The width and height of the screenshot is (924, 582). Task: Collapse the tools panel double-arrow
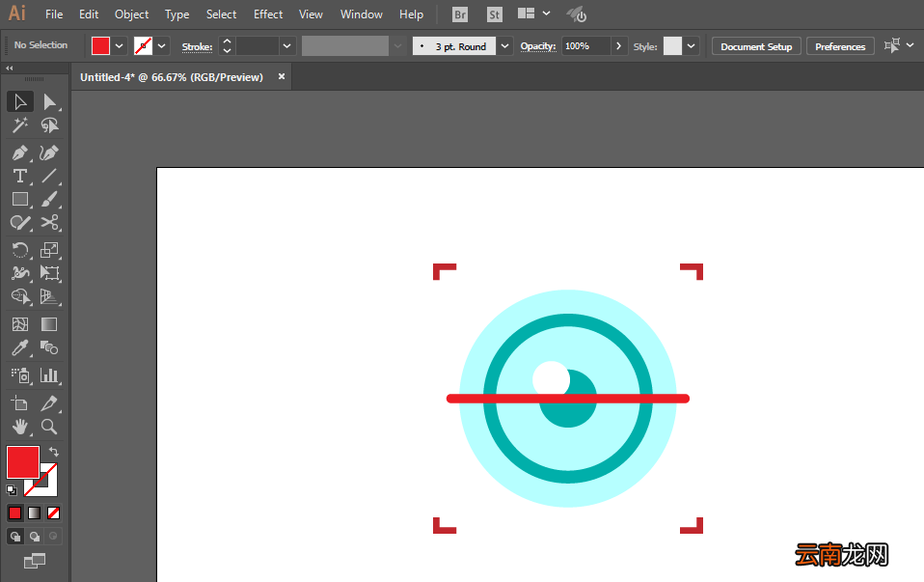10,69
